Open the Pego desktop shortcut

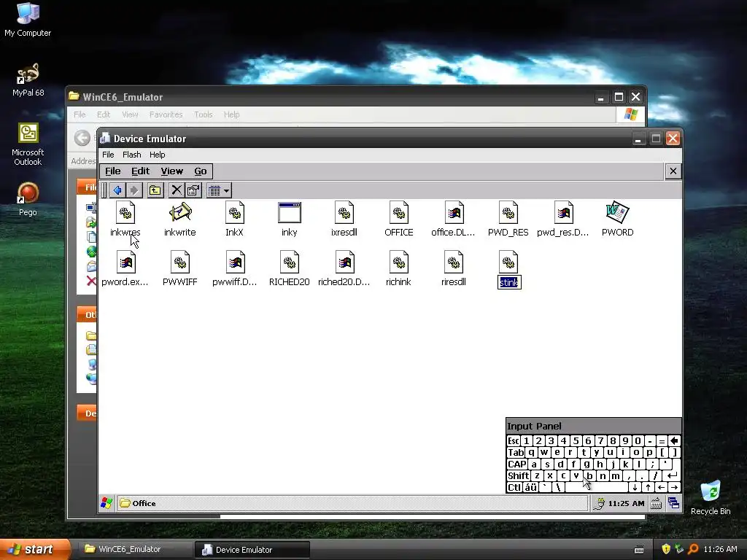(28, 199)
